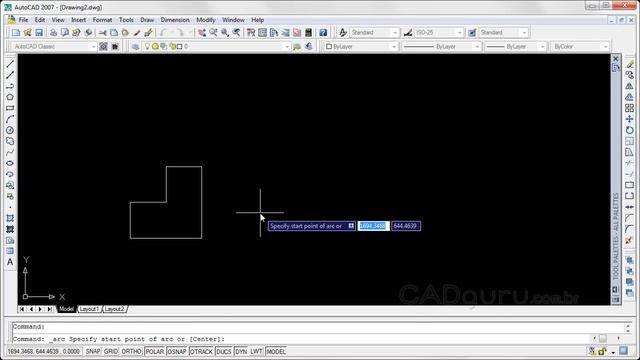Image resolution: width=640 pixels, height=360 pixels.
Task: Click the Pan realtime icon
Action: pos(202,33)
